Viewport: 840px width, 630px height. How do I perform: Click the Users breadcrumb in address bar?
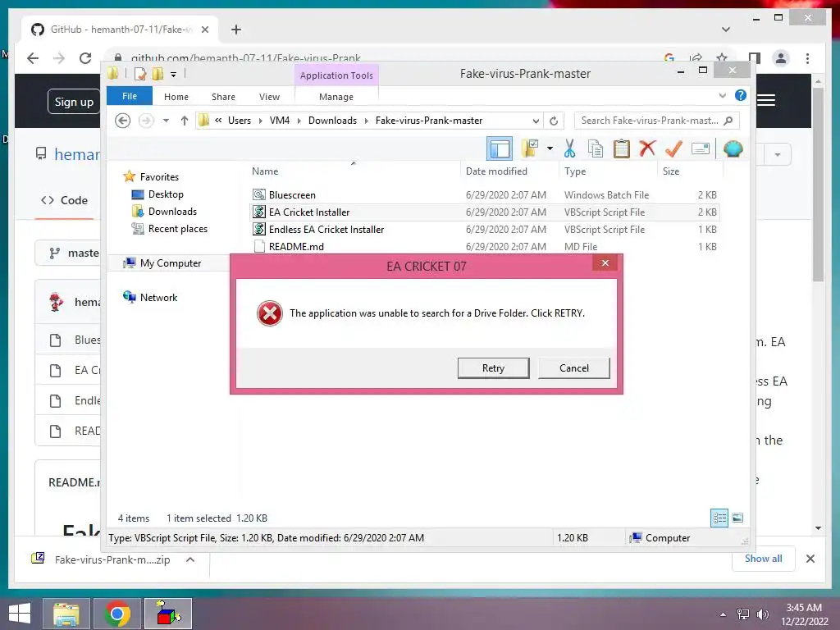pyautogui.click(x=240, y=121)
